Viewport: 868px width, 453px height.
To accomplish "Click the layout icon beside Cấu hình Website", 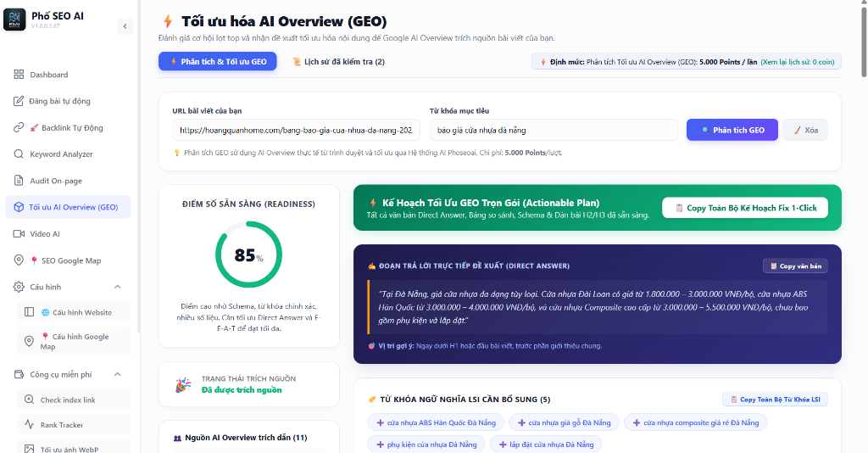I will point(30,312).
